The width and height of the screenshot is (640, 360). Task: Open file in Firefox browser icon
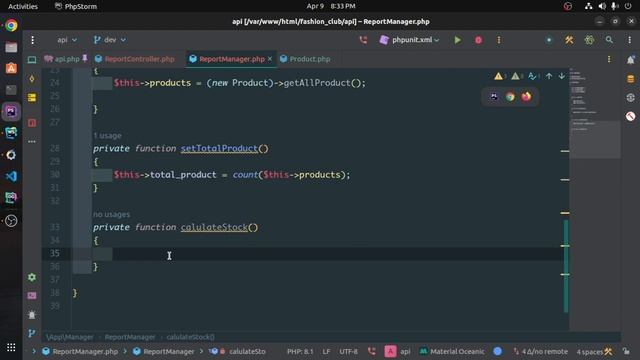[526, 97]
